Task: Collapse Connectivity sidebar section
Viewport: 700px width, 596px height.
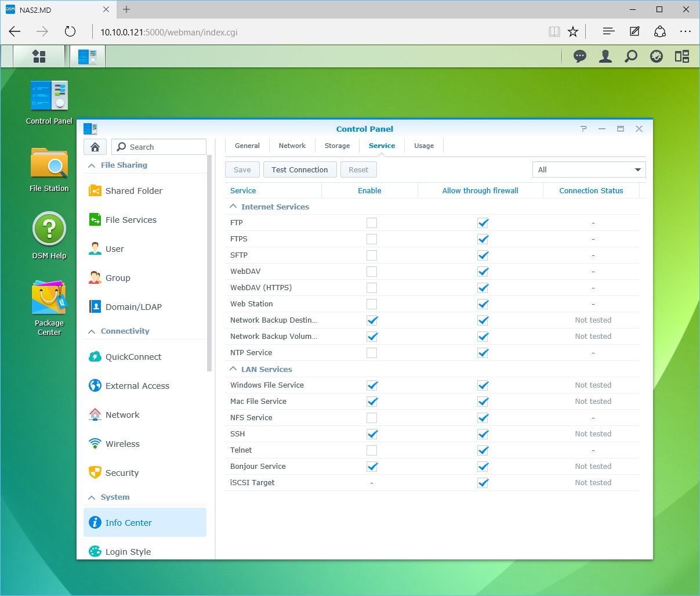Action: tap(92, 331)
